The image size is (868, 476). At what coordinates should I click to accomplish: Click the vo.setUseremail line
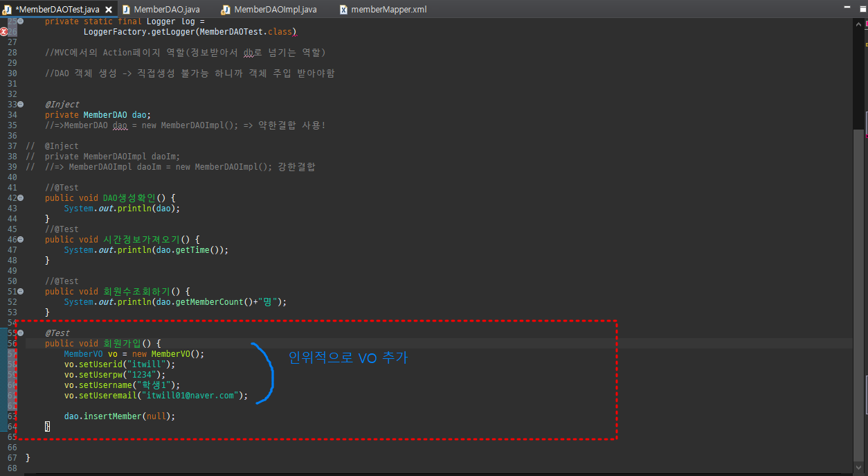[156, 396]
